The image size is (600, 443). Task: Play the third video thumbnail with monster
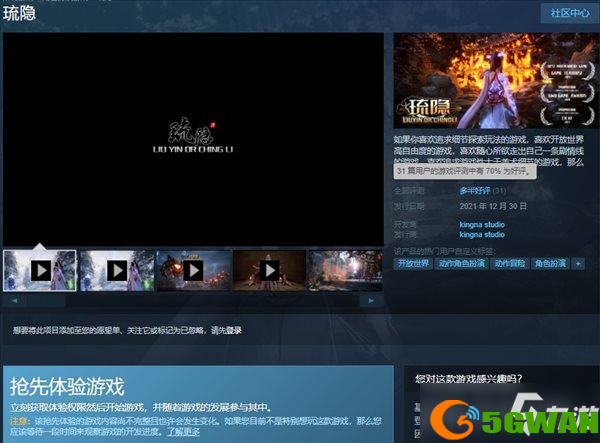pos(194,270)
